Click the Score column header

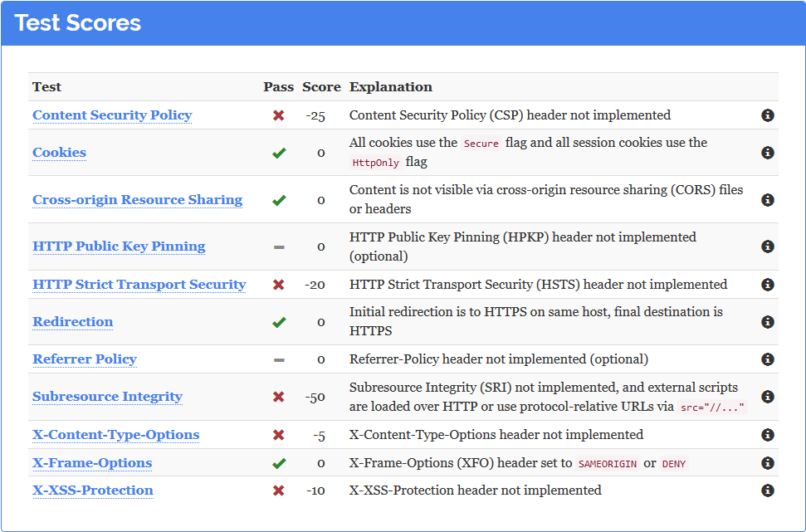321,87
